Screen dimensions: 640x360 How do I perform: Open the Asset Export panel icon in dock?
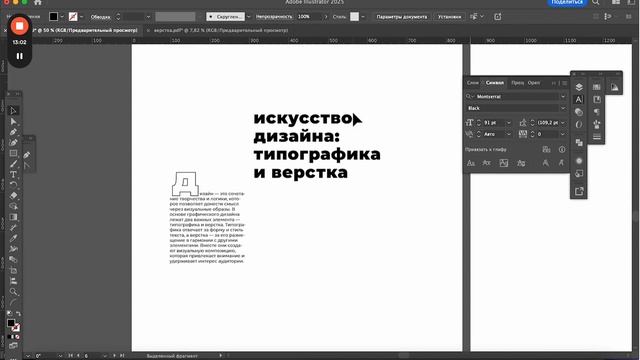[579, 191]
